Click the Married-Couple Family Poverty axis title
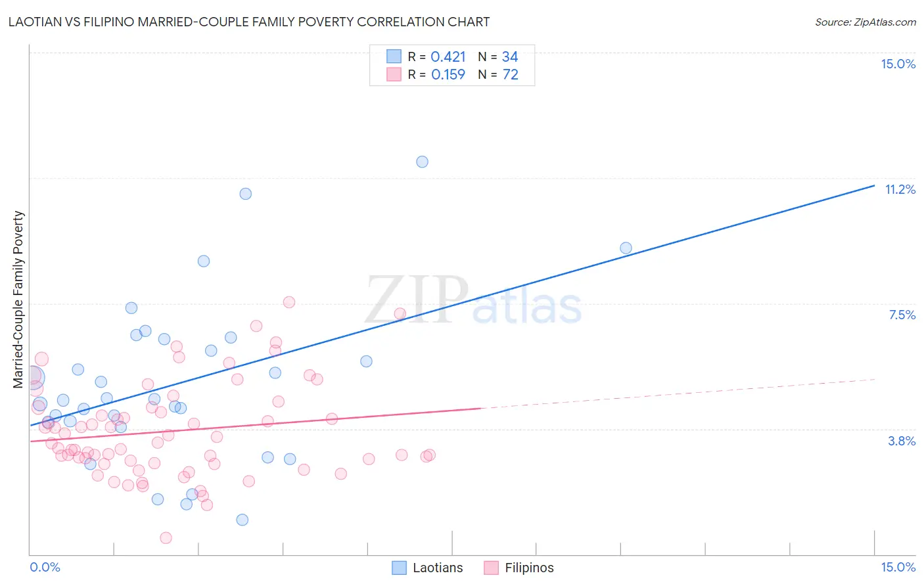The height and width of the screenshot is (586, 924). click(18, 300)
